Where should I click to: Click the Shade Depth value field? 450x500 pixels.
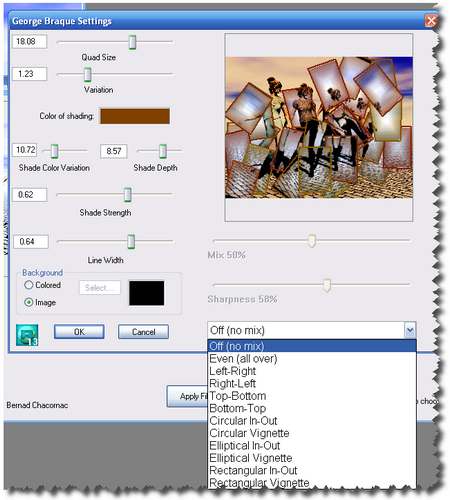tap(114, 151)
